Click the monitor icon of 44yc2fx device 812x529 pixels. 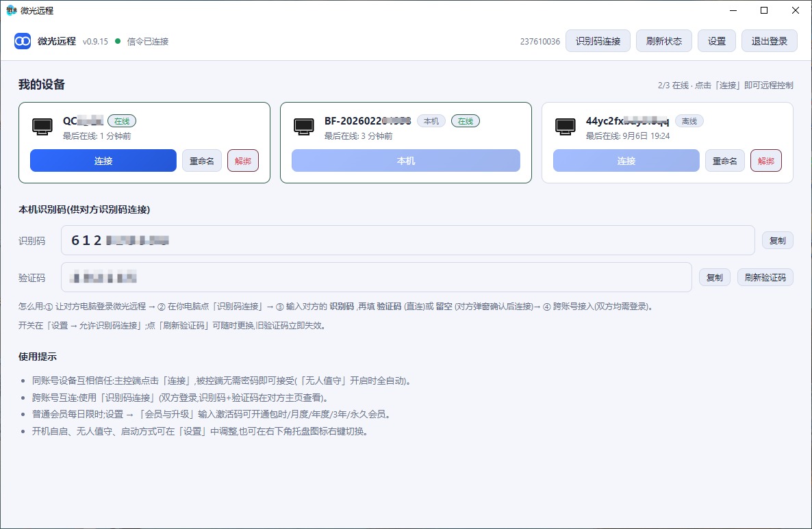[x=565, y=127]
